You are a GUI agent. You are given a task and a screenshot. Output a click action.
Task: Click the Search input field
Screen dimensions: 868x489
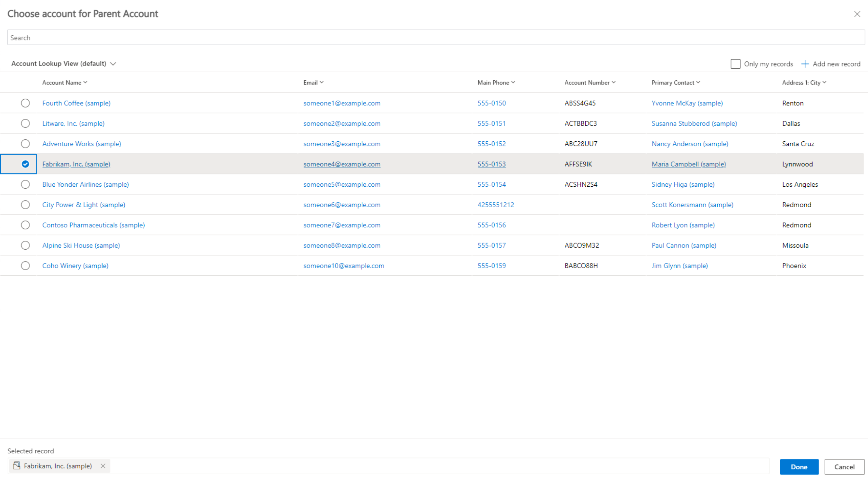(x=434, y=38)
